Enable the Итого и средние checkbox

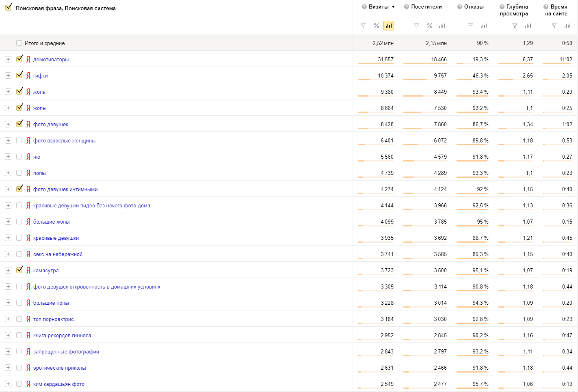(x=19, y=43)
